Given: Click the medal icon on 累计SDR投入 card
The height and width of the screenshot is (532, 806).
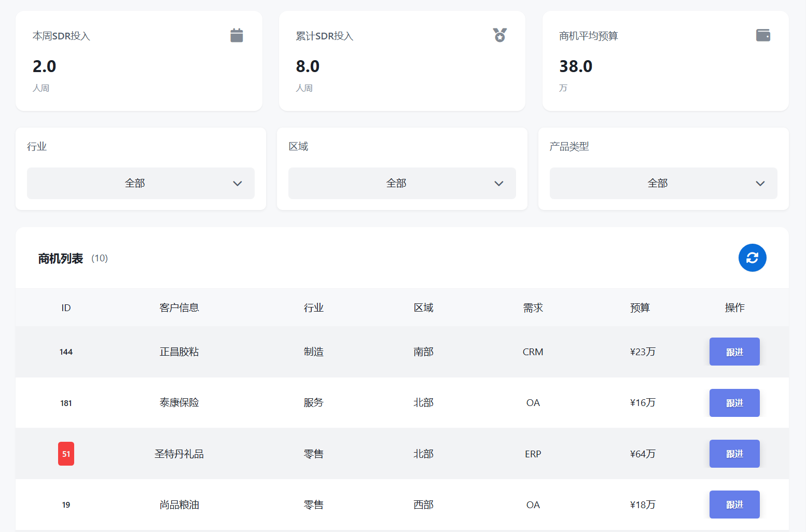Looking at the screenshot, I should [499, 35].
